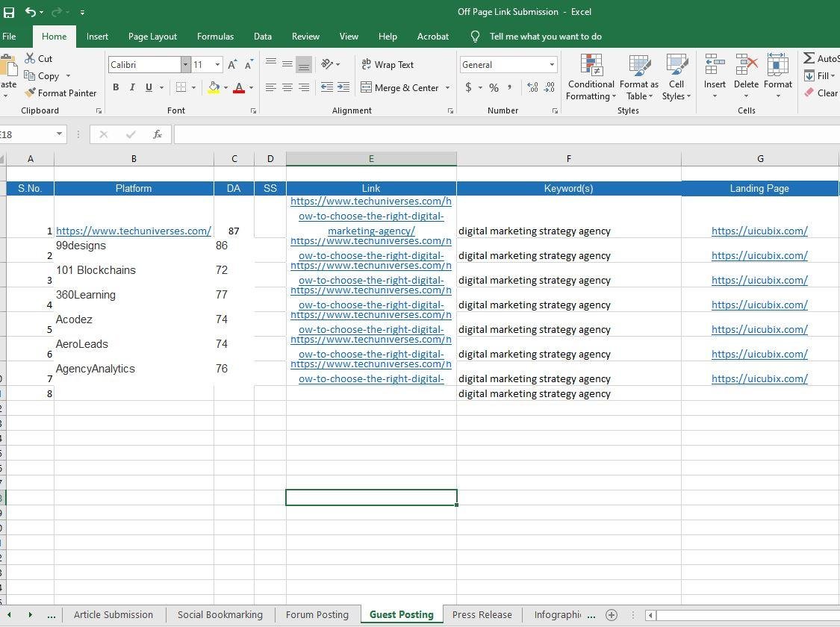The width and height of the screenshot is (840, 627).
Task: Switch to the Press Release sheet tab
Action: (482, 615)
